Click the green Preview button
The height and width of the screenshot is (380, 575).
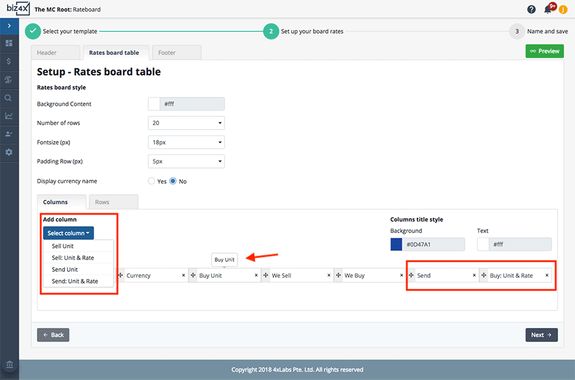coord(545,51)
